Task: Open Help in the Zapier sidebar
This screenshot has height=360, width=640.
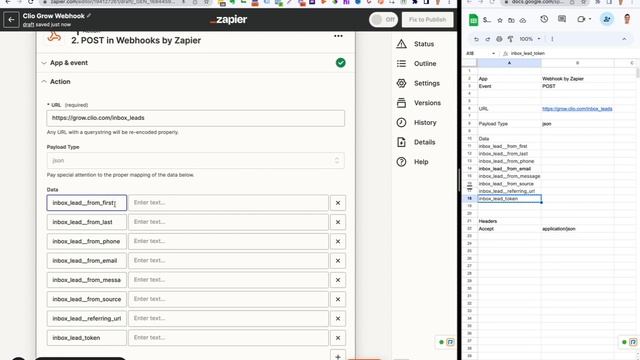Action: pos(412,162)
